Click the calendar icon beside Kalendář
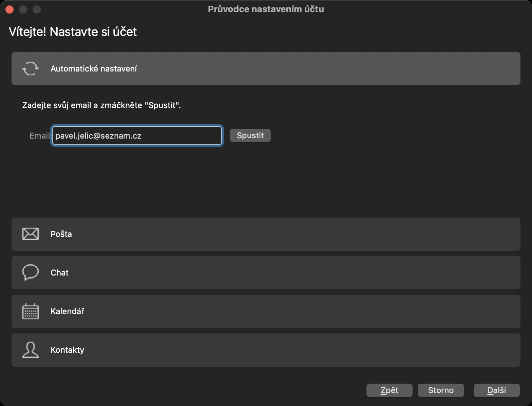The height and width of the screenshot is (406, 532). [31, 311]
